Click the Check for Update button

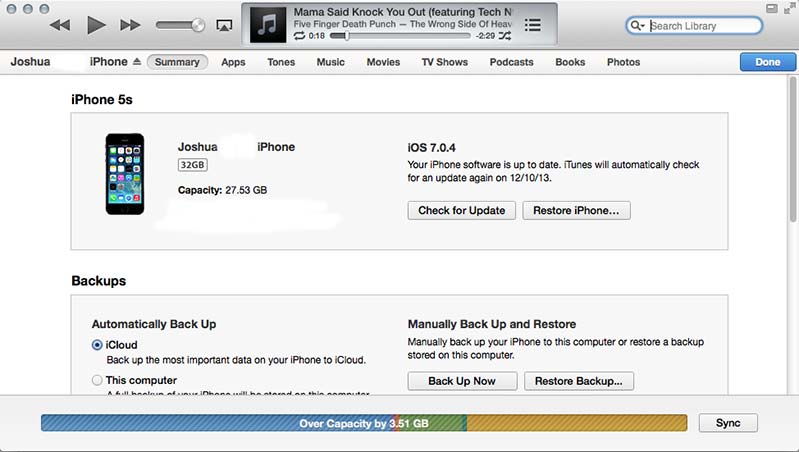[x=462, y=210]
